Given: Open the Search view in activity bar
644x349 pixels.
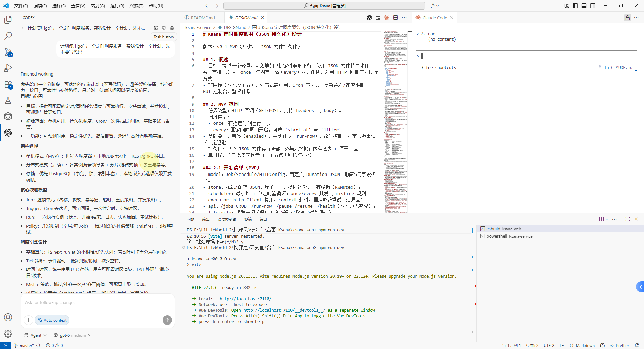Looking at the screenshot, I should [8, 36].
